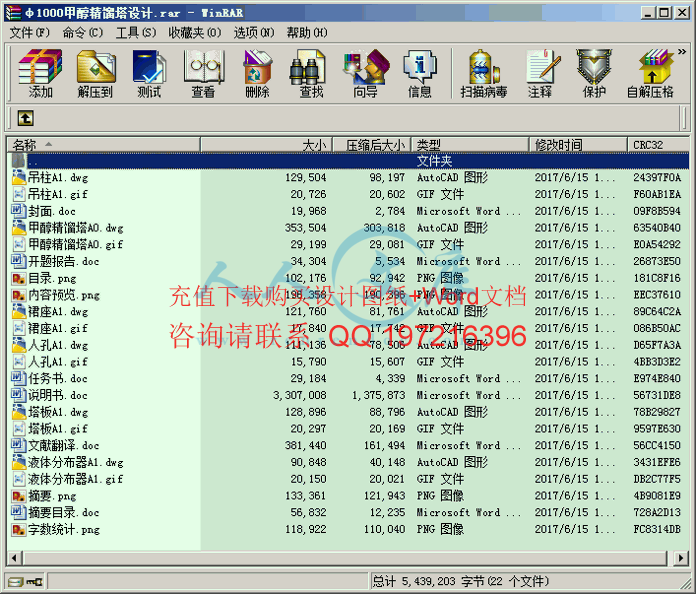The height and width of the screenshot is (594, 696).
Task: Select the parent folder '..' row
Action: pos(348,161)
